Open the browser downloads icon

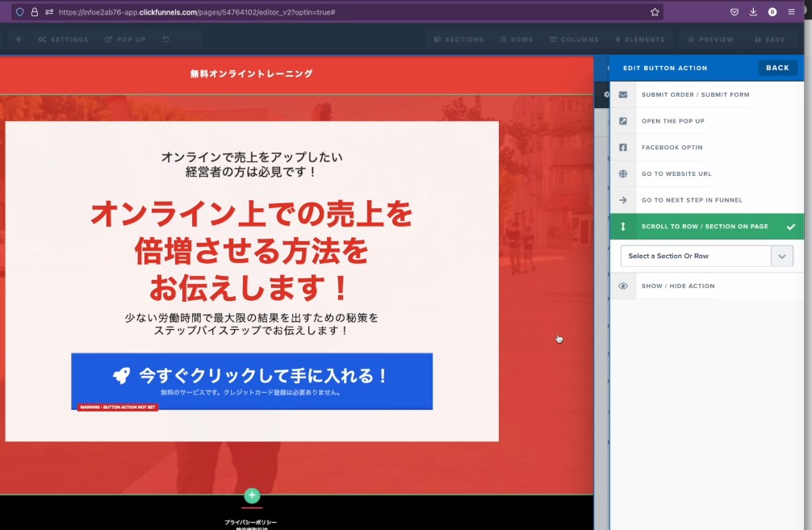(754, 12)
